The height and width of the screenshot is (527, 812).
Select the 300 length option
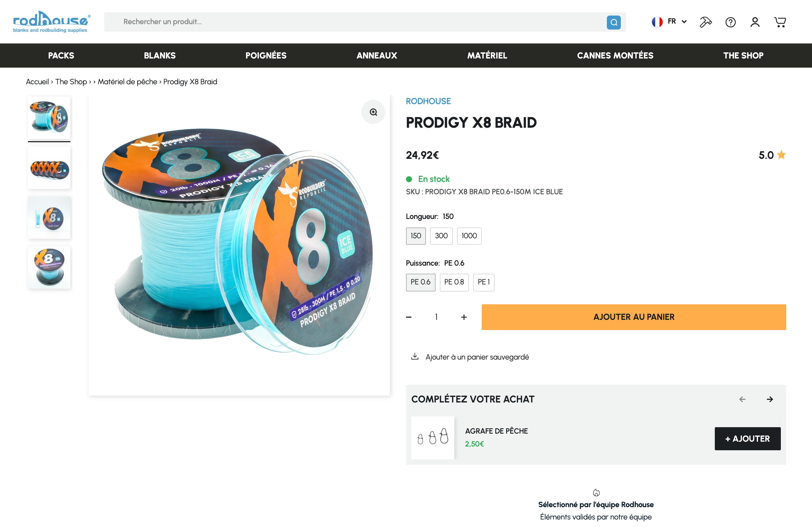441,236
